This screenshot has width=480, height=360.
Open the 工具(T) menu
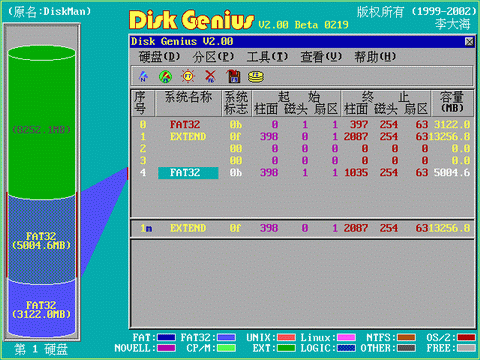tap(267, 57)
